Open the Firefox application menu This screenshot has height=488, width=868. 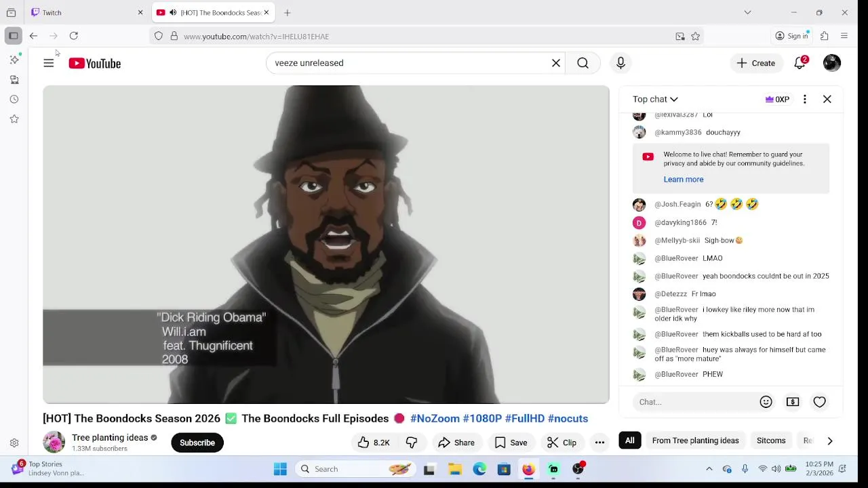coord(844,36)
